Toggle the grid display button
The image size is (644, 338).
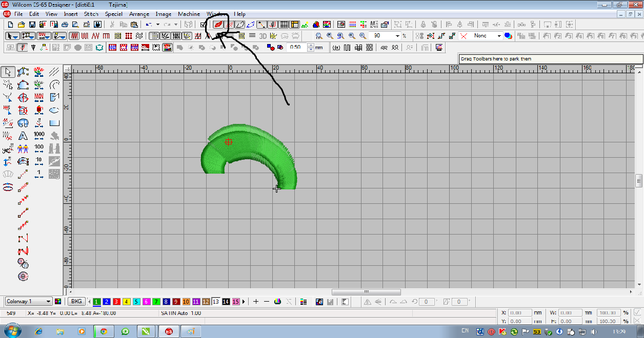(x=284, y=25)
